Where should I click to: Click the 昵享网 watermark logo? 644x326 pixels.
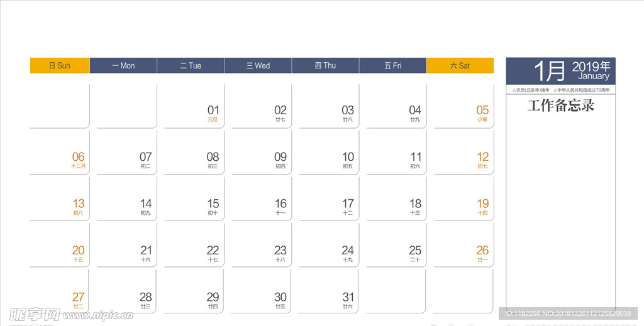(35, 314)
